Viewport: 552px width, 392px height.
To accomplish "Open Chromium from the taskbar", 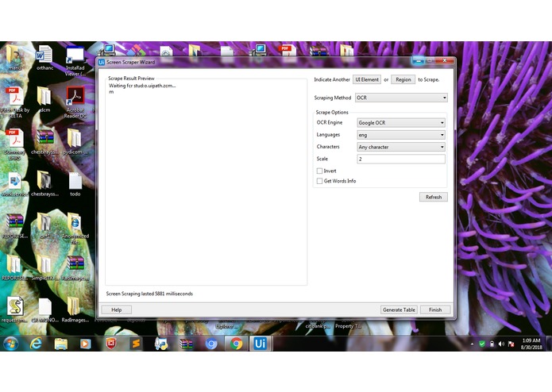I will coord(211,344).
